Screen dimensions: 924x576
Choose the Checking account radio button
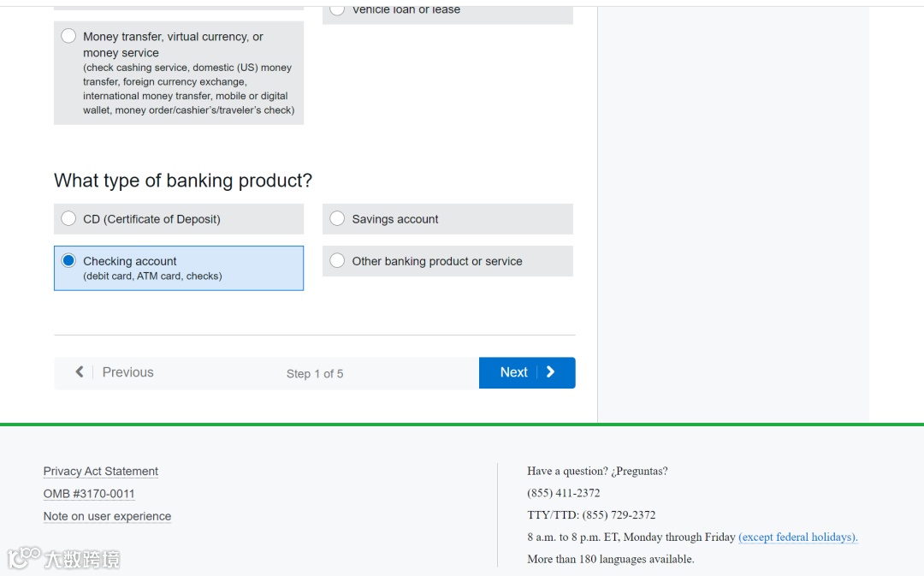(x=68, y=261)
